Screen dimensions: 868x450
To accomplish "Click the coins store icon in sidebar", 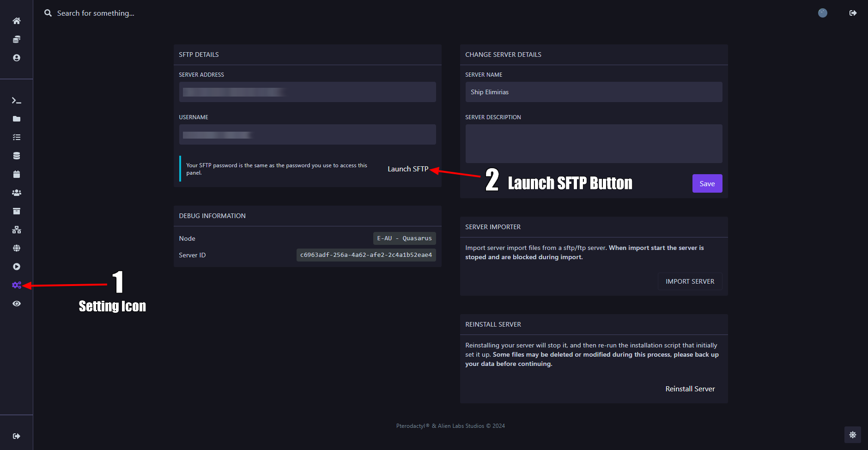I will (x=17, y=39).
